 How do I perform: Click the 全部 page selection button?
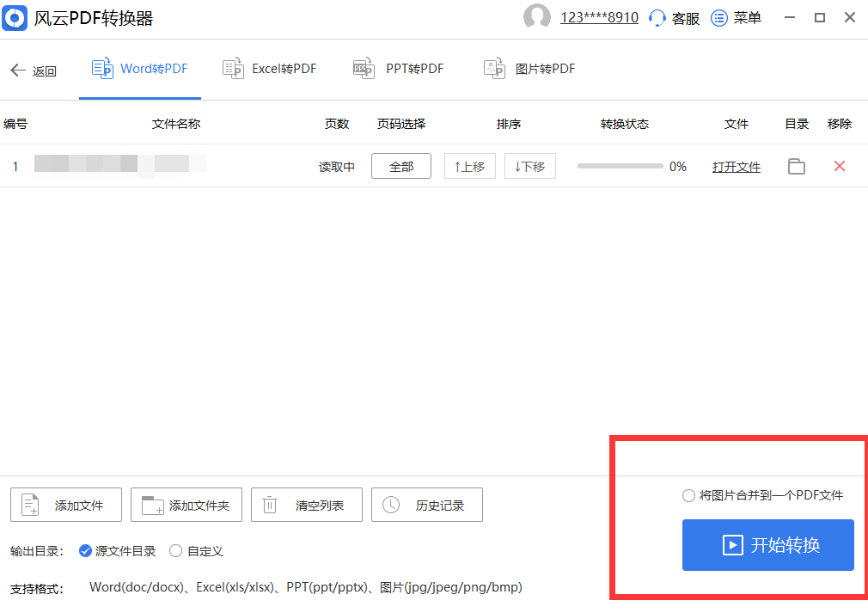(x=401, y=166)
